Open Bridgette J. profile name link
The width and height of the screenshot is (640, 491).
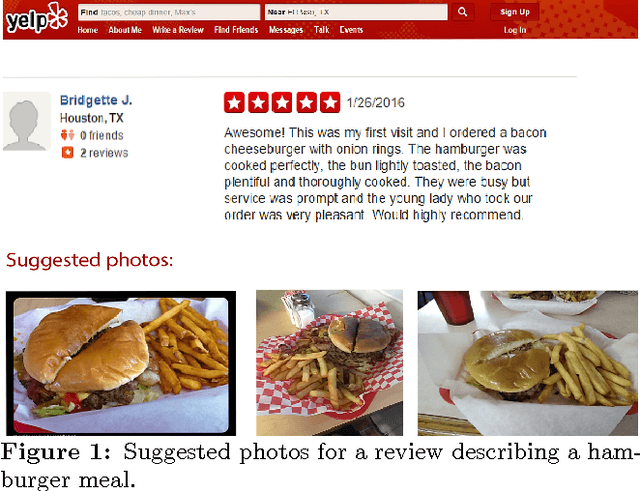pyautogui.click(x=96, y=100)
